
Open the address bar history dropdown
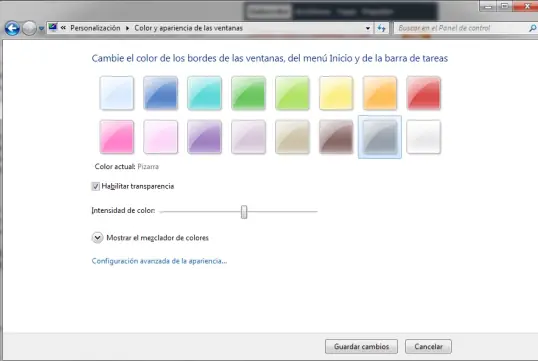pos(368,28)
